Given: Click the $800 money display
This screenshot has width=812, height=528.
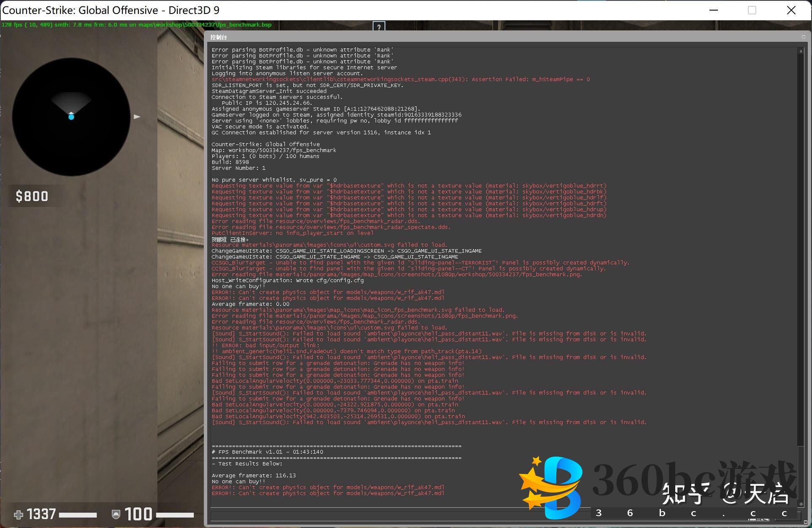Looking at the screenshot, I should (x=32, y=196).
